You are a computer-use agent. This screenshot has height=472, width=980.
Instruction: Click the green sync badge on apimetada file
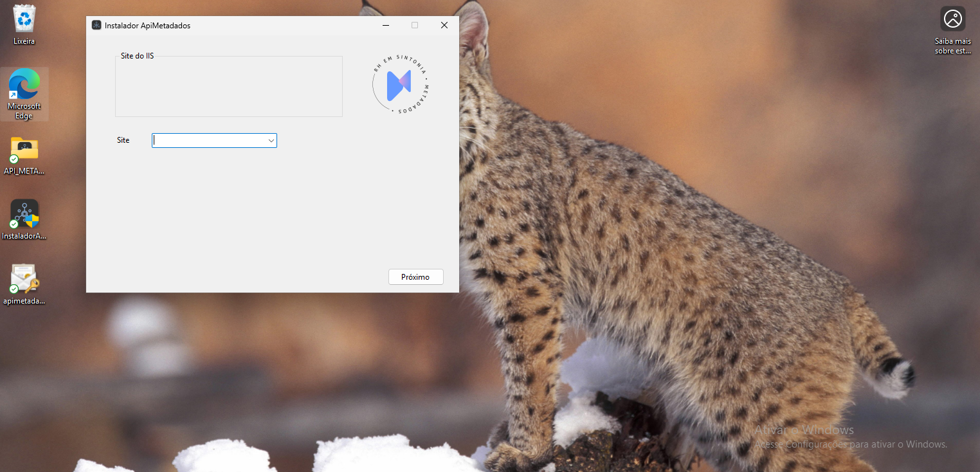14,289
